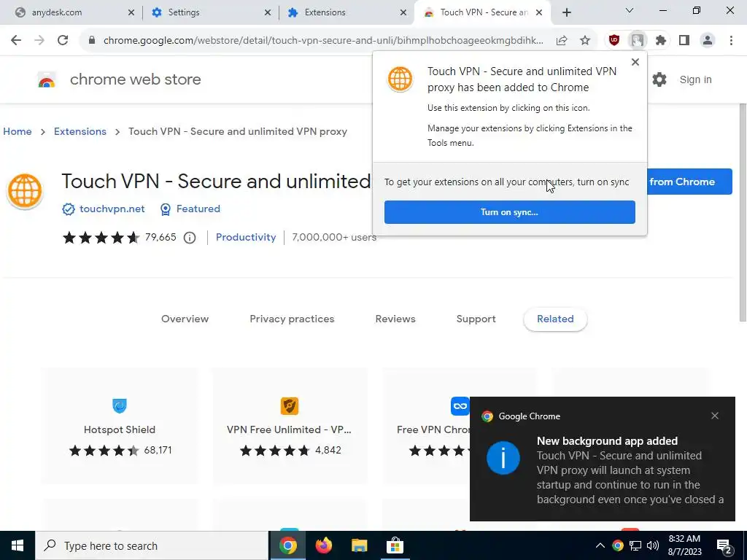Open the Privacy practices tab
This screenshot has width=747, height=560.
click(x=292, y=319)
